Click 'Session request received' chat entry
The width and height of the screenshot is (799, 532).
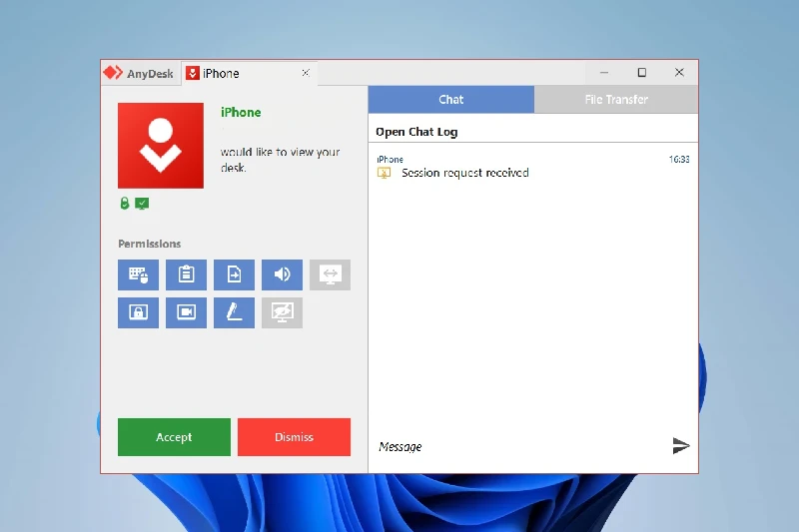(x=464, y=173)
